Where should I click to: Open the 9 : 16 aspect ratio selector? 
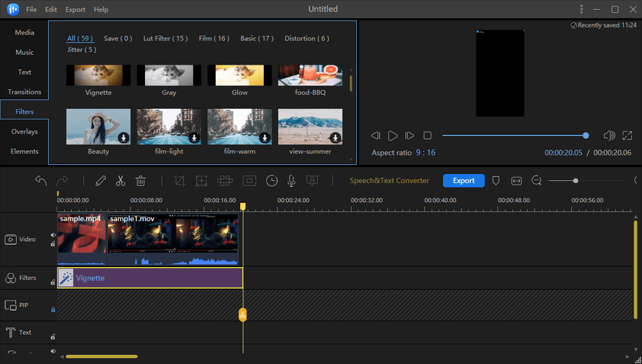click(x=425, y=153)
